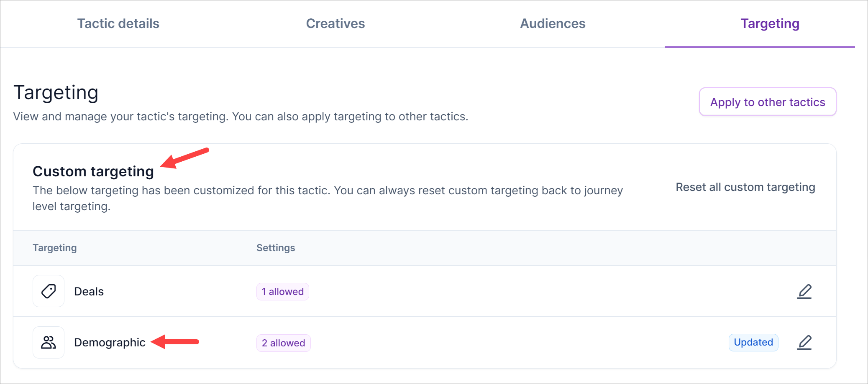Click the '2 allowed' badge for Demographic
The width and height of the screenshot is (868, 384).
tap(283, 343)
